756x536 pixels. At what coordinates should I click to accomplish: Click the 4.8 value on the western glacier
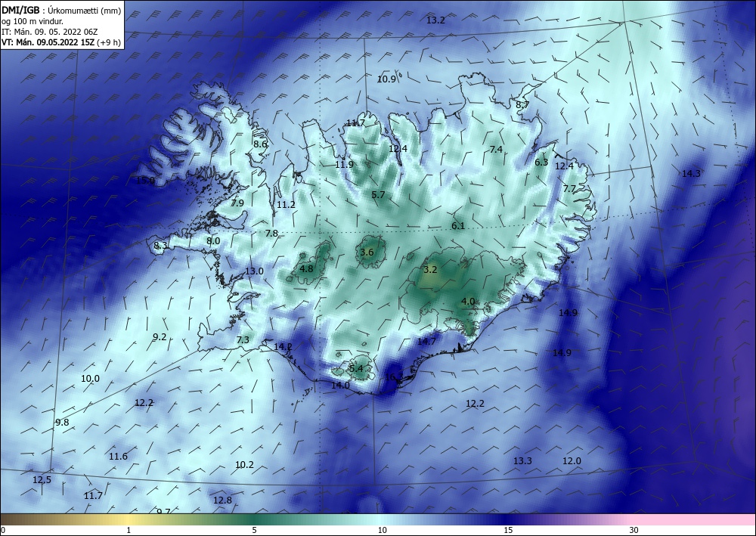point(307,269)
